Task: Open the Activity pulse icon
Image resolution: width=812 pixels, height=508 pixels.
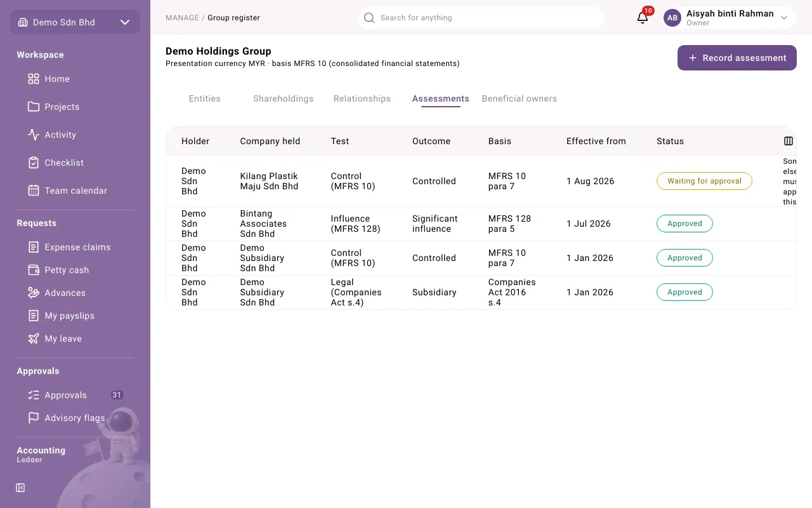Action: point(34,135)
